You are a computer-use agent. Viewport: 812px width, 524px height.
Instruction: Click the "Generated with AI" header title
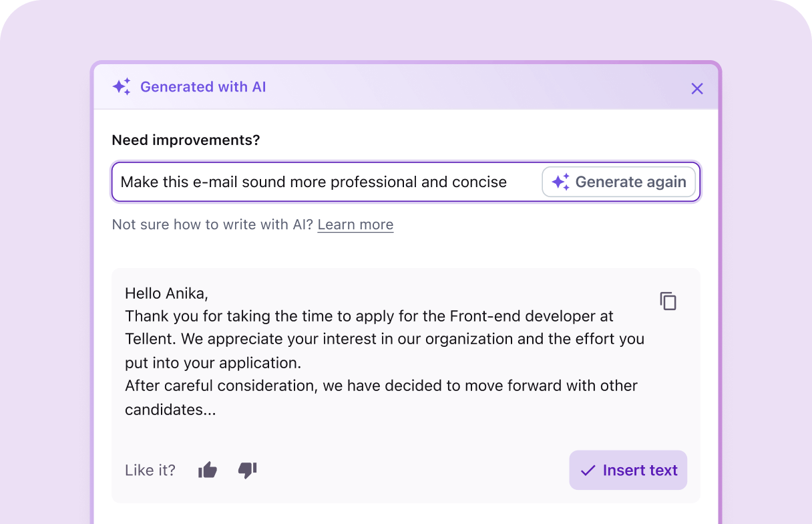point(203,87)
